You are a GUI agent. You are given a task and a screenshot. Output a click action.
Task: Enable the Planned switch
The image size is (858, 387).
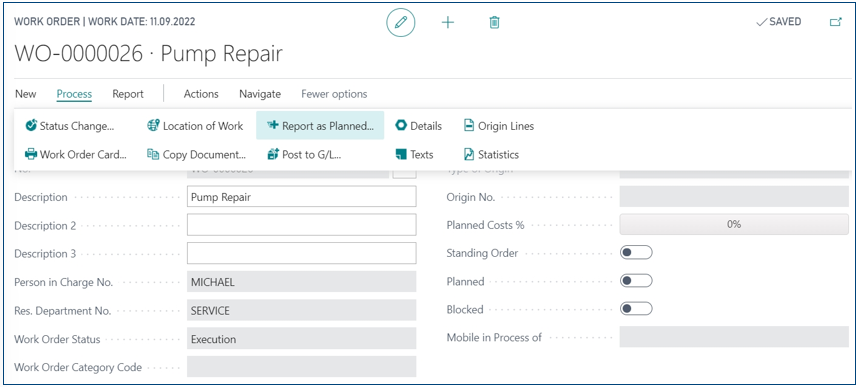coord(636,281)
